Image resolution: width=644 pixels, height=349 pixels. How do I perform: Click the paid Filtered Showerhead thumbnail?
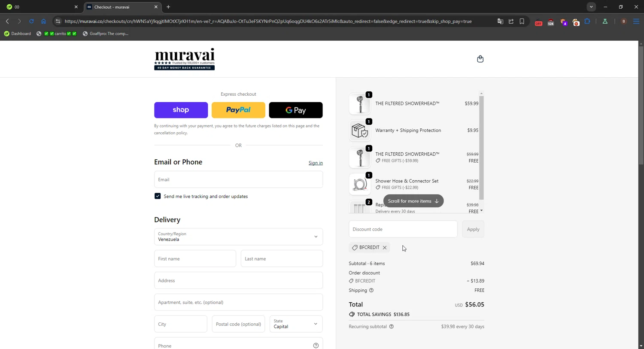point(360,103)
